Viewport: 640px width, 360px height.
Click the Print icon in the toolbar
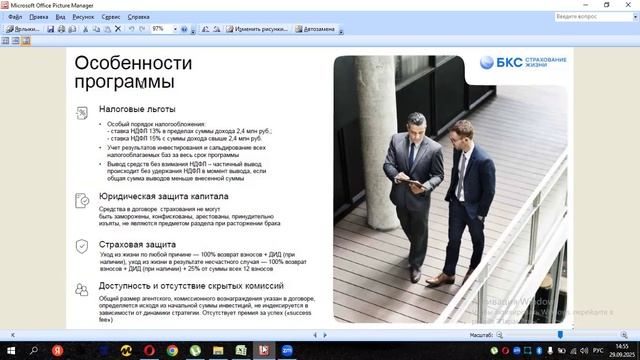61,29
